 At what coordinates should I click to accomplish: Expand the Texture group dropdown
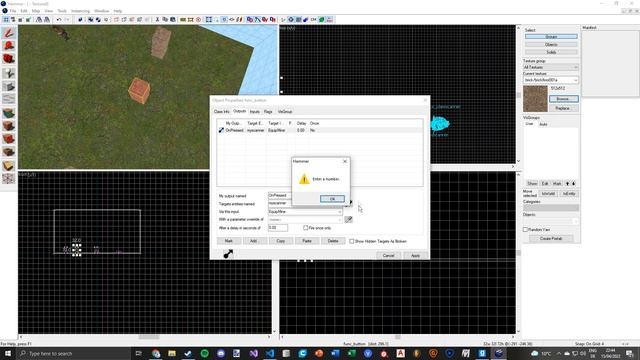(x=576, y=67)
